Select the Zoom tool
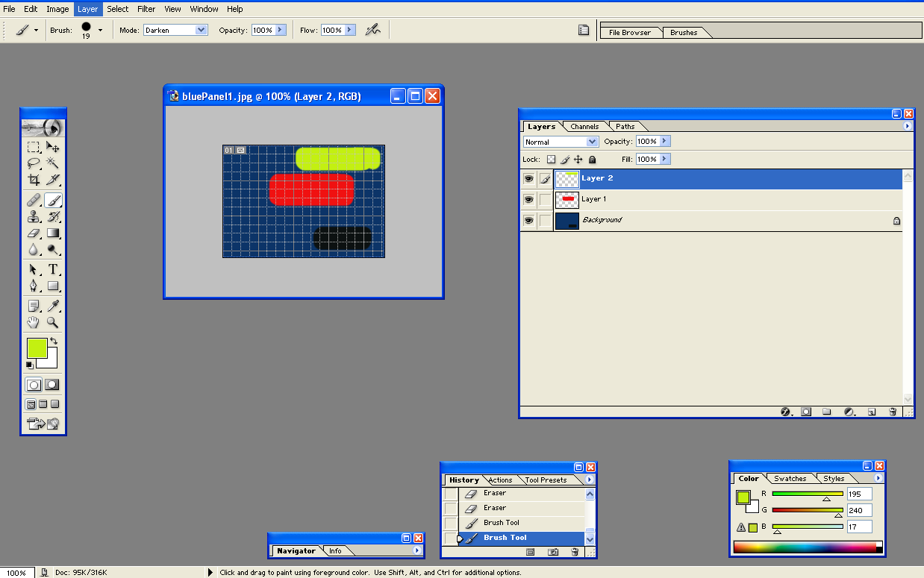The height and width of the screenshot is (578, 924). click(x=54, y=322)
